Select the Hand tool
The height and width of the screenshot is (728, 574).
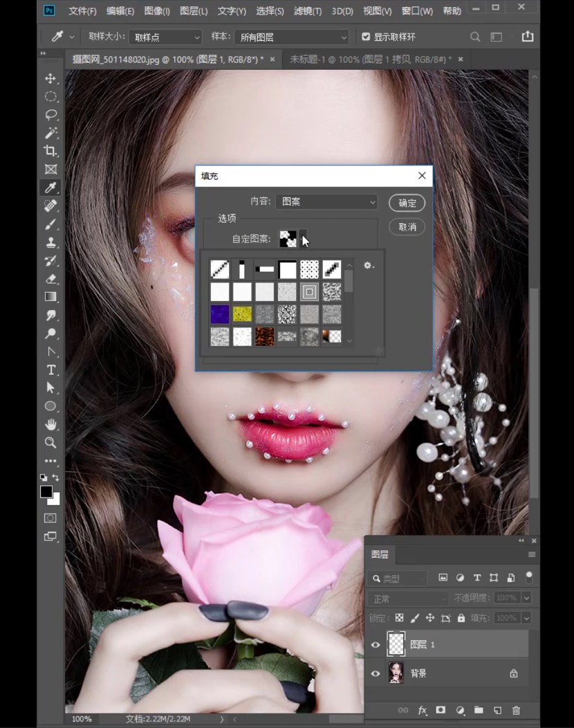(50, 424)
